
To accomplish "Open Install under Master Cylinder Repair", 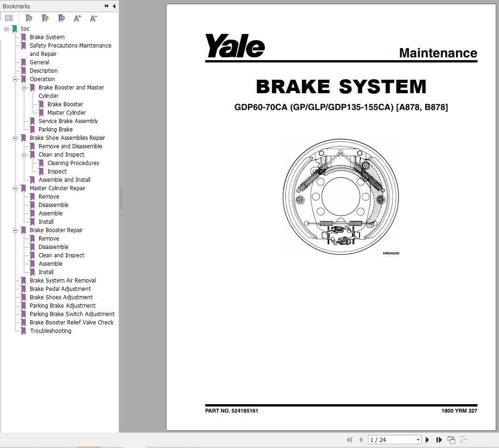I will point(46,222).
